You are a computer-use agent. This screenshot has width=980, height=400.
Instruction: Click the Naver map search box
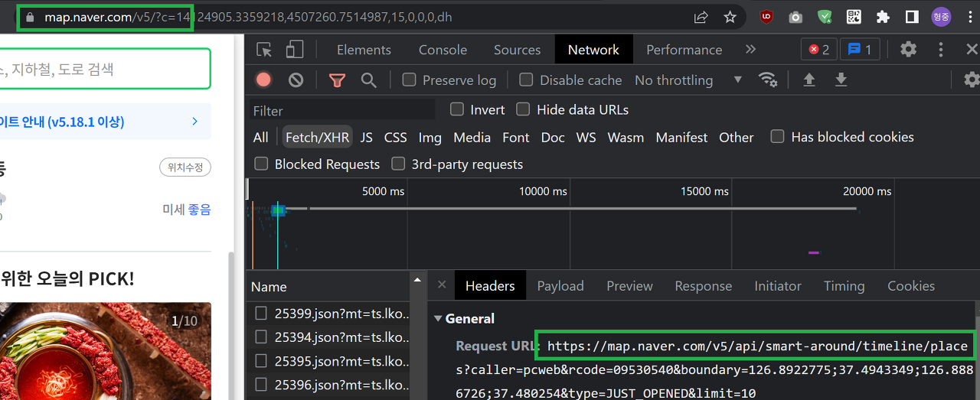103,69
